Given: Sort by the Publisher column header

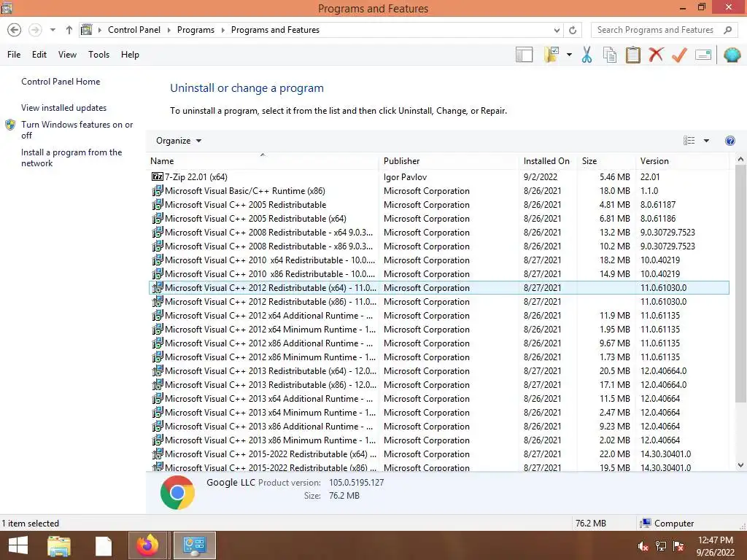Looking at the screenshot, I should coord(449,161).
